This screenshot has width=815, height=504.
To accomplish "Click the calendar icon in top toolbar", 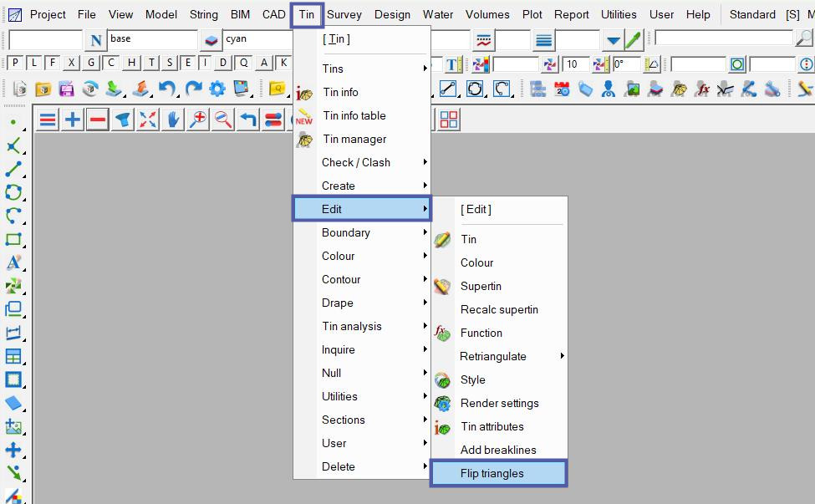I will [x=562, y=89].
